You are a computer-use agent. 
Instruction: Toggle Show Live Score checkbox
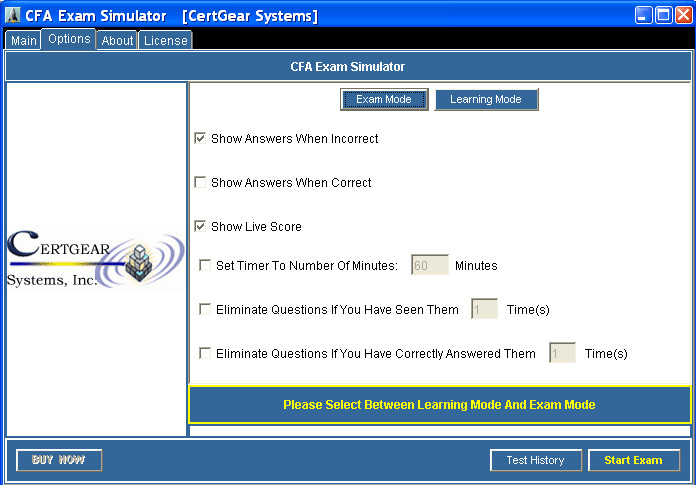[x=200, y=226]
